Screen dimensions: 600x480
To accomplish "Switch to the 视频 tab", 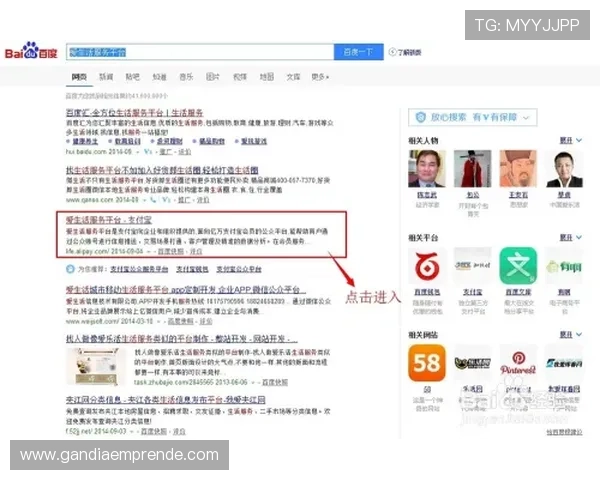I will tap(240, 77).
